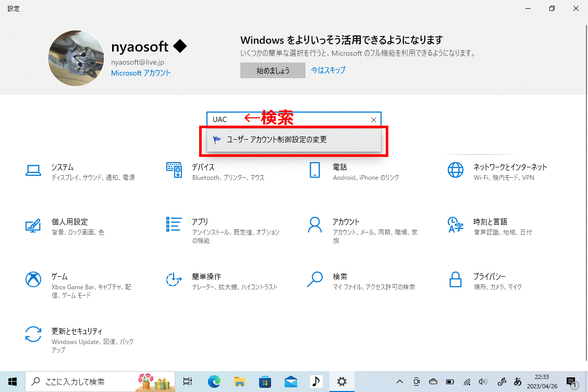Open Accounts settings person icon
This screenshot has height=392, width=588.
tap(315, 225)
